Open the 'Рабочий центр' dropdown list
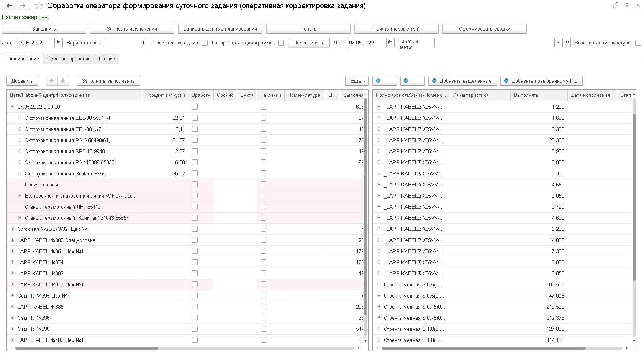Image resolution: width=644 pixels, height=358 pixels. click(558, 43)
